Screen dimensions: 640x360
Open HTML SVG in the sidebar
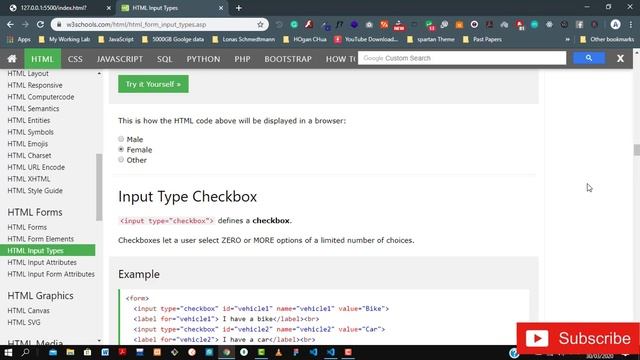(x=24, y=322)
